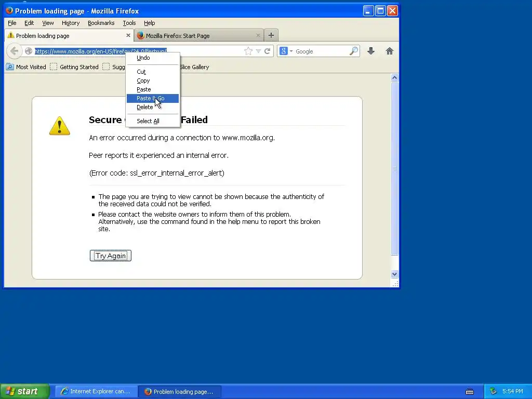Choose Cut in the context menu
The image size is (532, 399).
pyautogui.click(x=153, y=72)
